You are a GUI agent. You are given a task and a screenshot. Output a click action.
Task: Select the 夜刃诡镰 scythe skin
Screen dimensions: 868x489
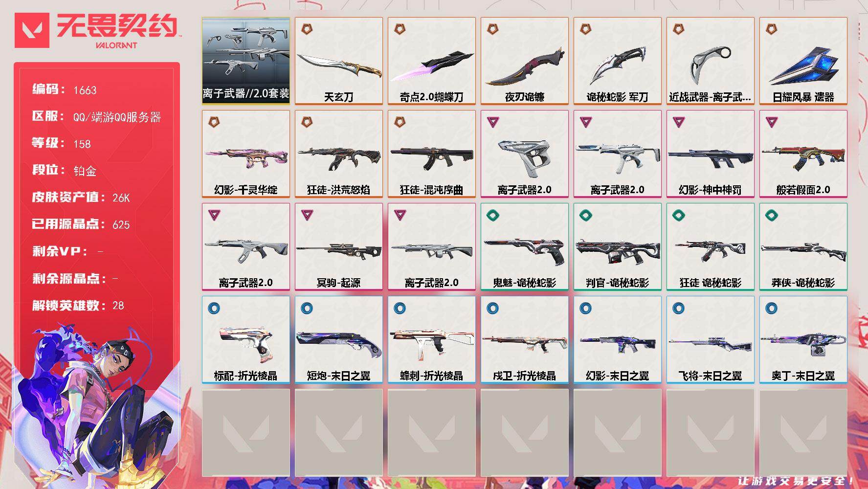[x=525, y=61]
